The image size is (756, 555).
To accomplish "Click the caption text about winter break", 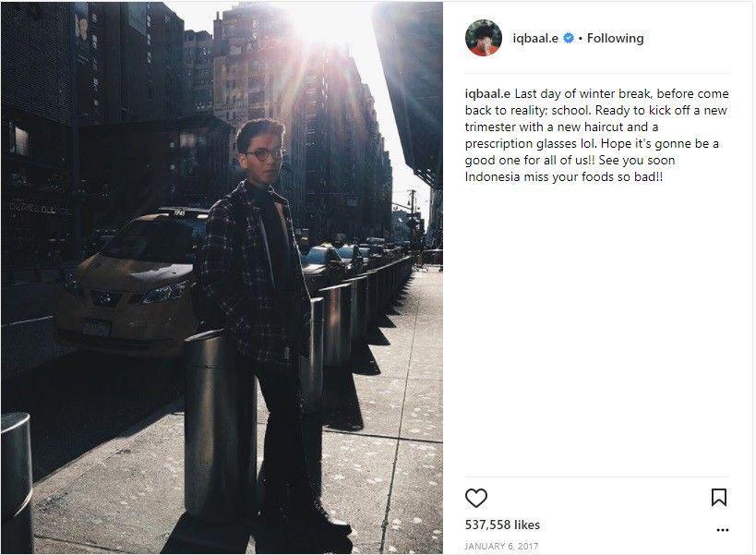I will point(597,135).
